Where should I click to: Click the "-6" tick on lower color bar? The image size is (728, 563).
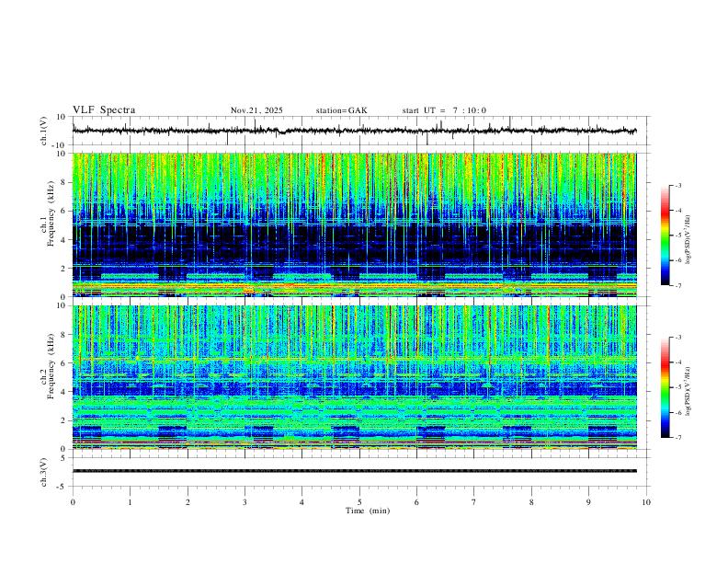[x=677, y=412]
